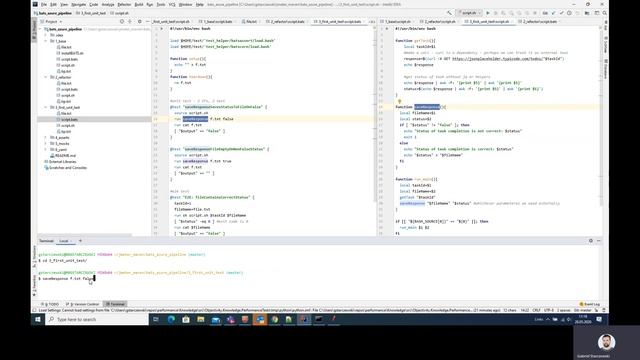Expand the 6_yaml folder

click(x=46, y=149)
